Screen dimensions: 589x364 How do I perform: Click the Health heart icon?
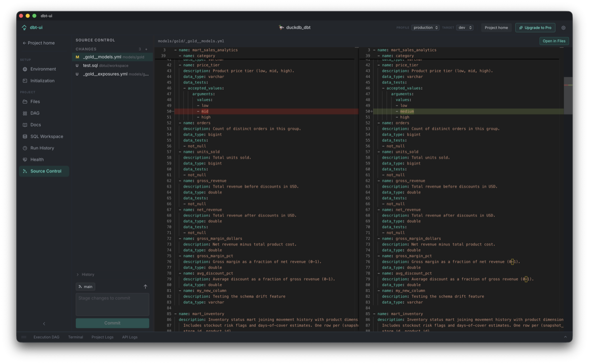25,159
